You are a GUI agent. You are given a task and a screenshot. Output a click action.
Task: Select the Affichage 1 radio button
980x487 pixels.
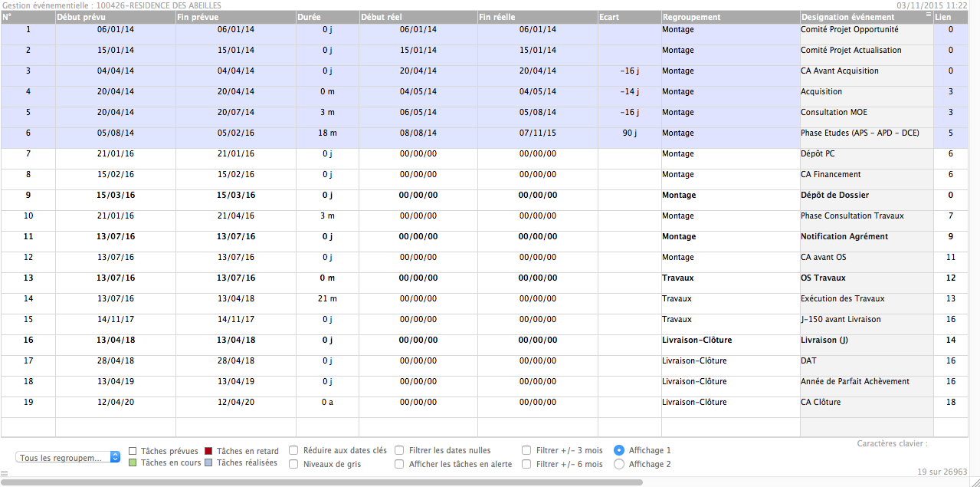coord(619,450)
